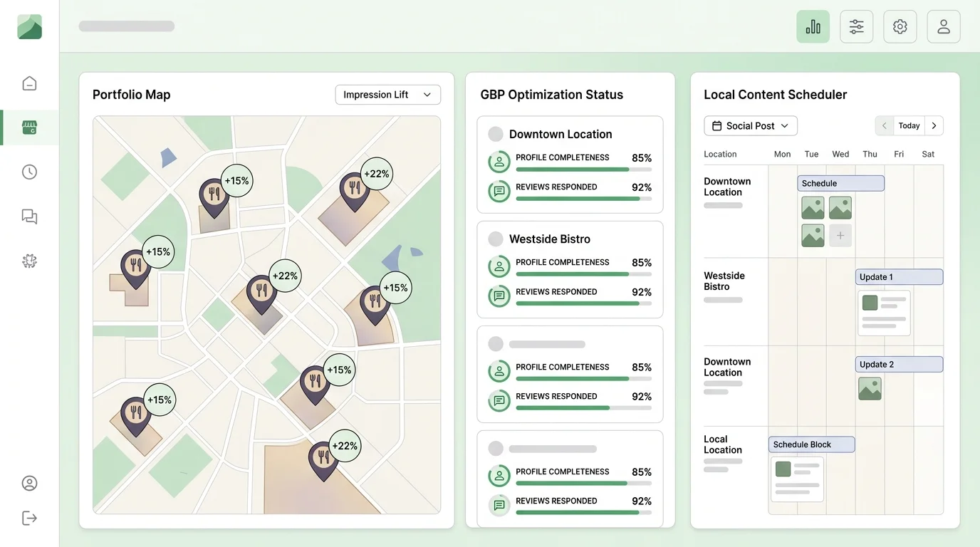Image resolution: width=980 pixels, height=547 pixels.
Task: Click Downtown Location profile completeness icon
Action: click(x=499, y=162)
